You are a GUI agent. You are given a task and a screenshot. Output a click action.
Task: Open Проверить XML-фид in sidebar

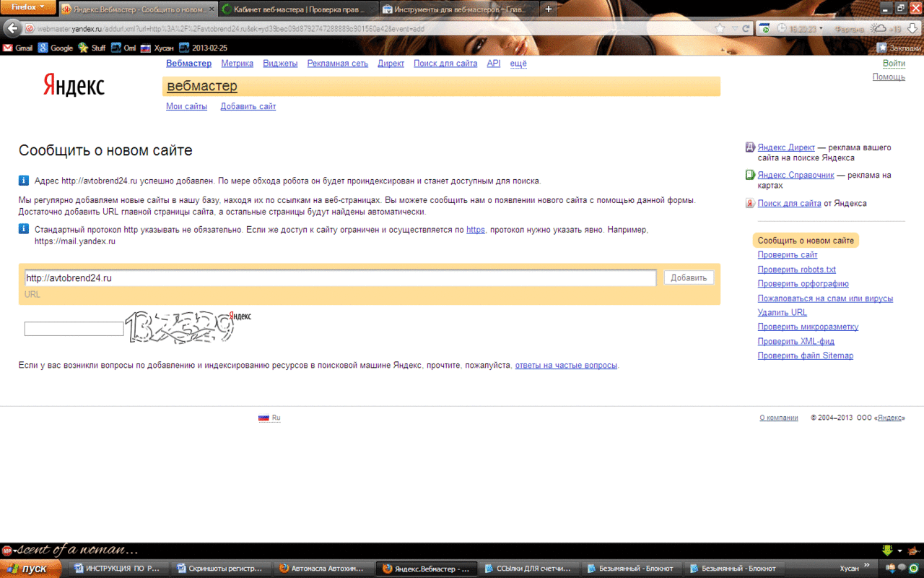coord(796,341)
